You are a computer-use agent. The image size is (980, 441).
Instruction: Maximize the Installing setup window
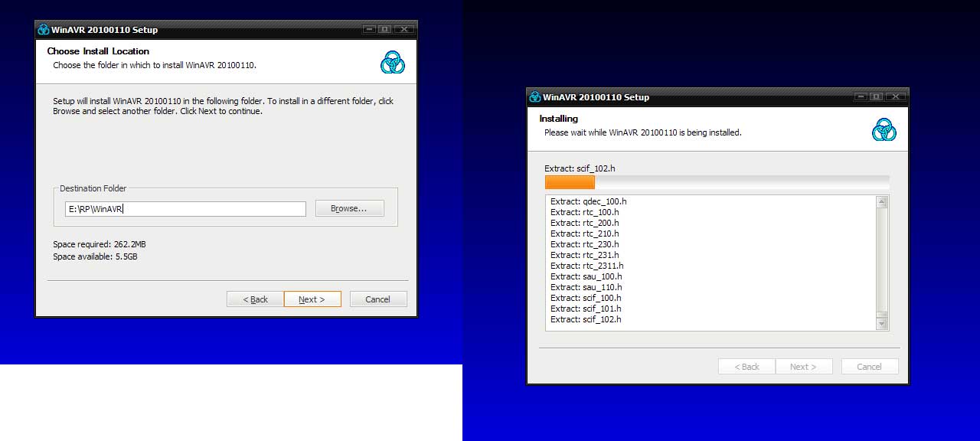tap(876, 96)
